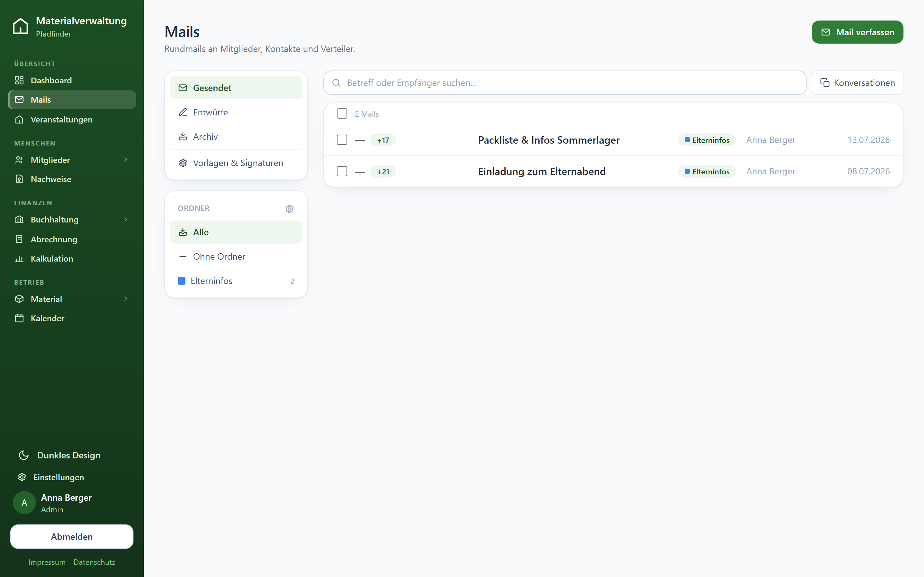This screenshot has height=577, width=924.
Task: Select the blue Elterninfos folder swatch
Action: (182, 281)
